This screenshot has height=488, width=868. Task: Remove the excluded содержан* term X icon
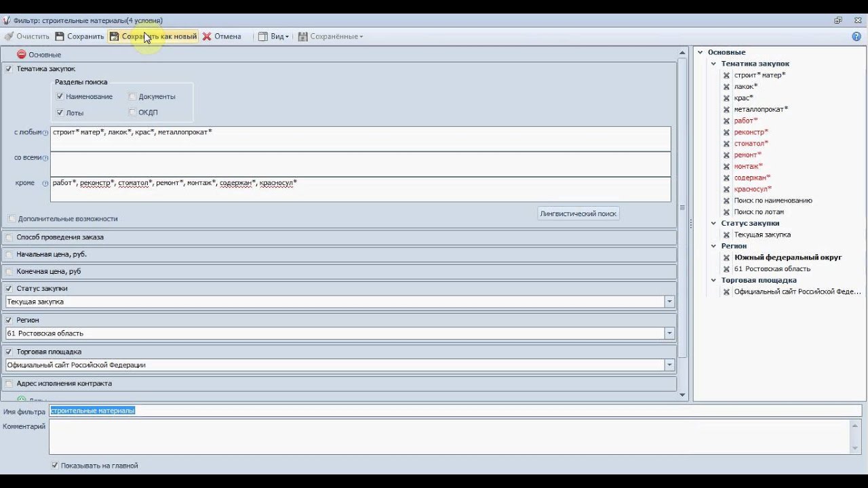coord(726,178)
